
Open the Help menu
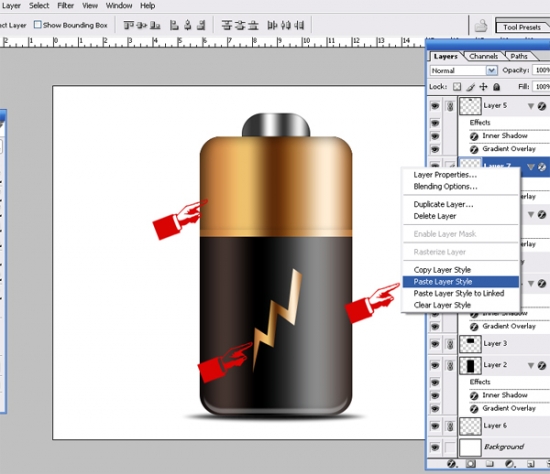(148, 6)
